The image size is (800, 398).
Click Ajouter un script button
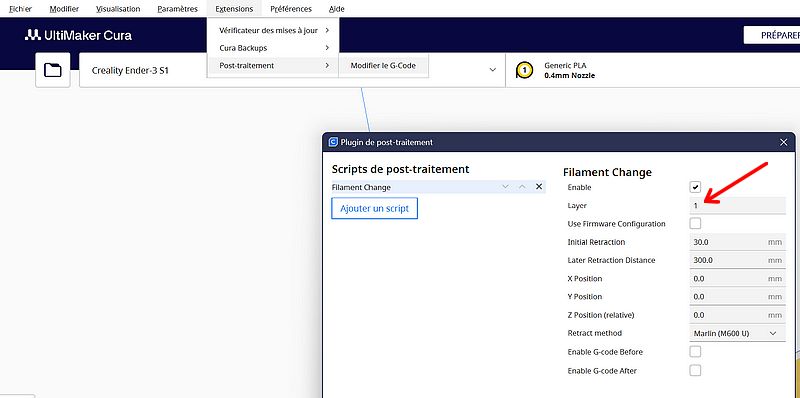click(x=374, y=208)
